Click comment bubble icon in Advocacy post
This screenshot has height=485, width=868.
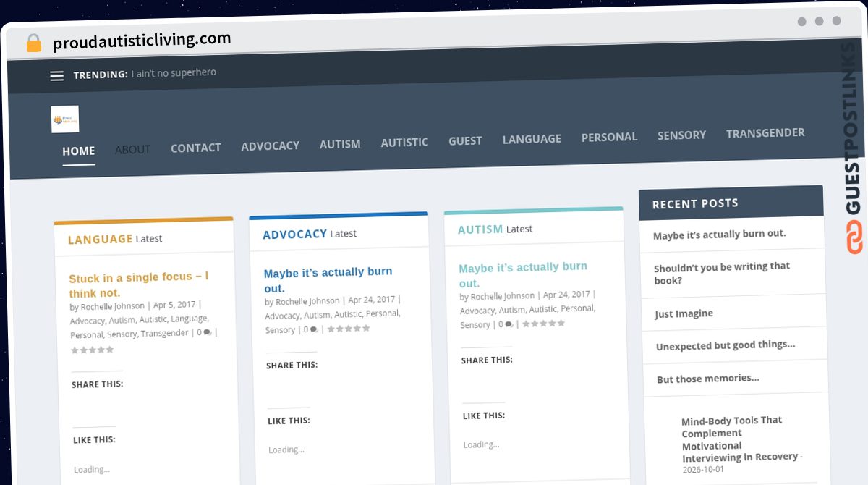tap(314, 329)
